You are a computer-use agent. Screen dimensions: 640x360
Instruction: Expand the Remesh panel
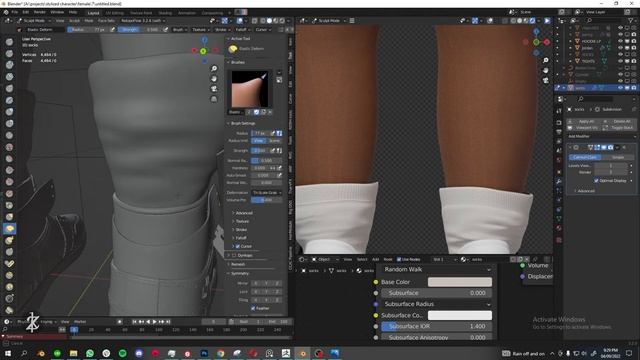pyautogui.click(x=238, y=264)
